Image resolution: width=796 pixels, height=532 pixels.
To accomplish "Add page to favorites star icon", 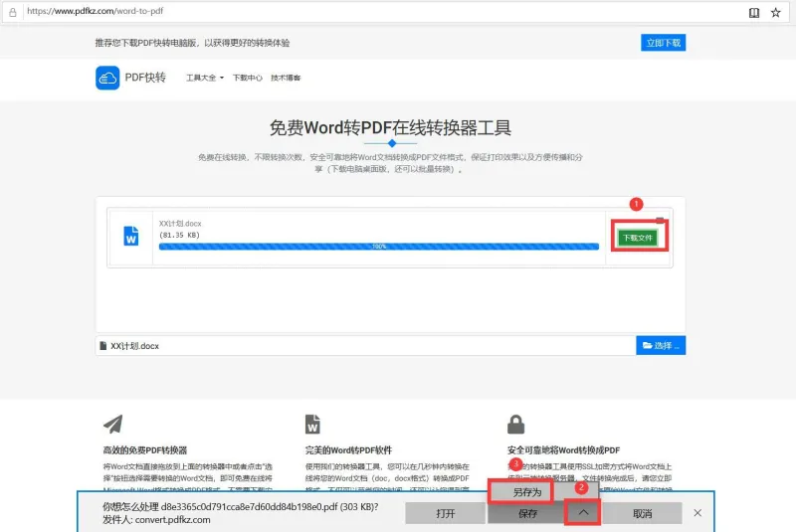I will [776, 13].
